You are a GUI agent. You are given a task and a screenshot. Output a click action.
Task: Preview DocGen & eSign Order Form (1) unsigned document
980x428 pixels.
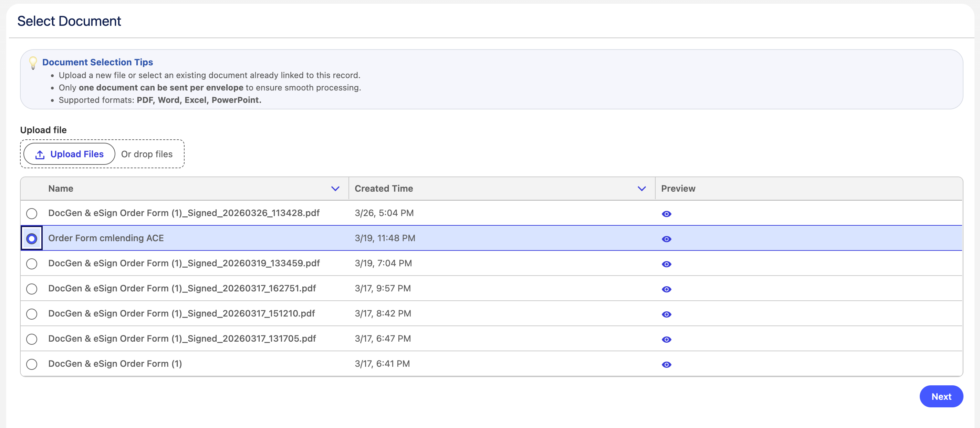(666, 364)
